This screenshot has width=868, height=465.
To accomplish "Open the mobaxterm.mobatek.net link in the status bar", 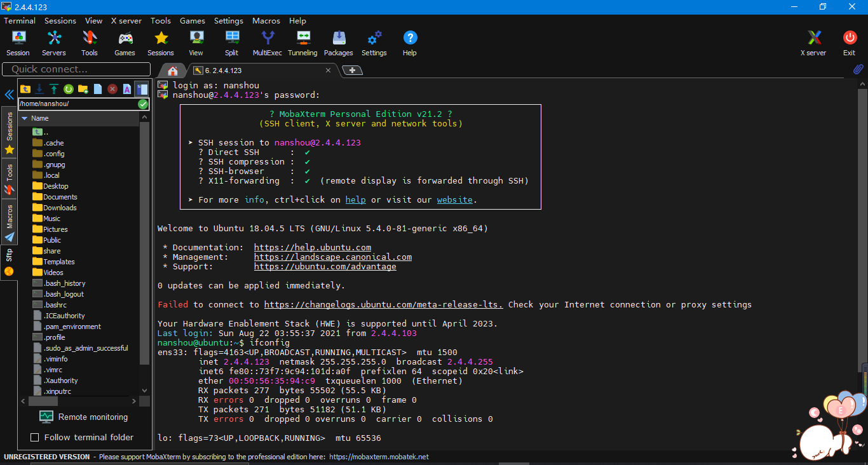I will coord(379,457).
